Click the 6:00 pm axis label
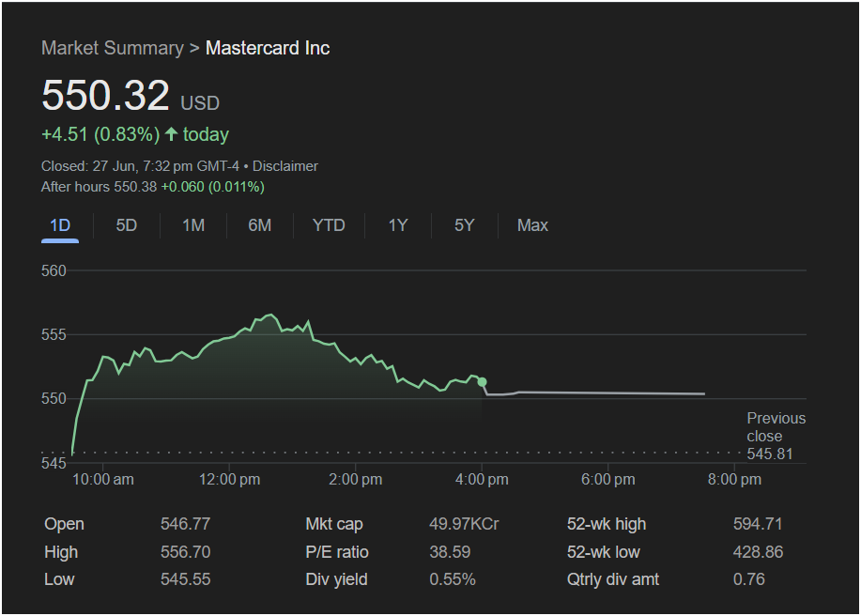Viewport: 861px width, 616px height. [607, 479]
